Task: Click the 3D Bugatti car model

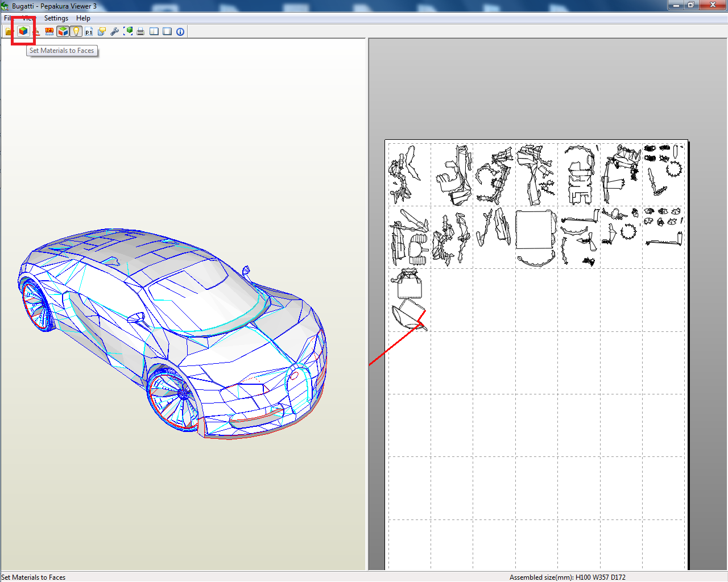Action: coord(173,334)
